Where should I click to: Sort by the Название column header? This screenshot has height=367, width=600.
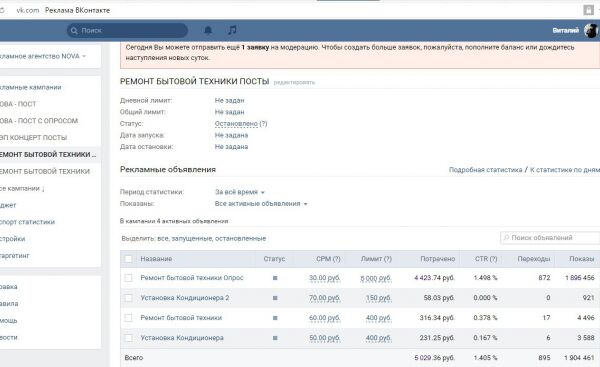point(156,259)
